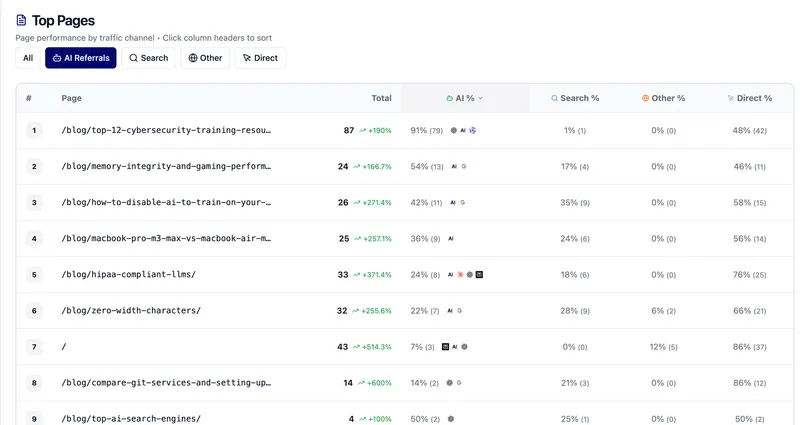Click the 28% (9) search percentage cell
Viewport: 800px width, 425px height.
tap(575, 311)
